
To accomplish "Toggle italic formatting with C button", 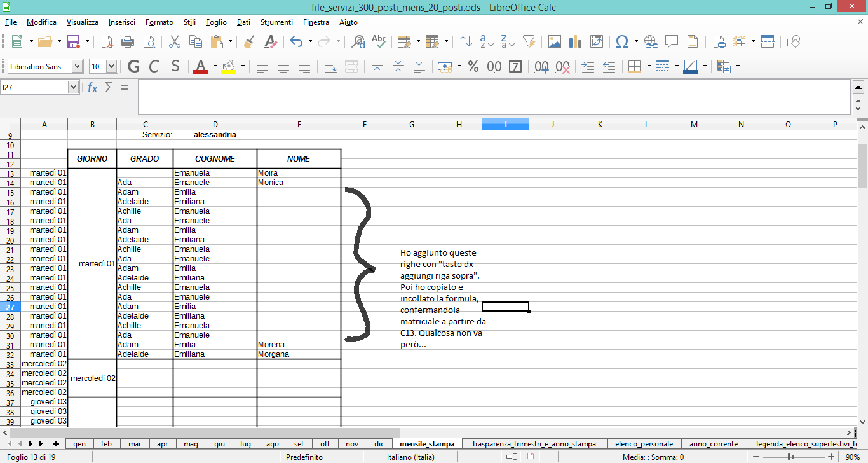I will (x=154, y=67).
